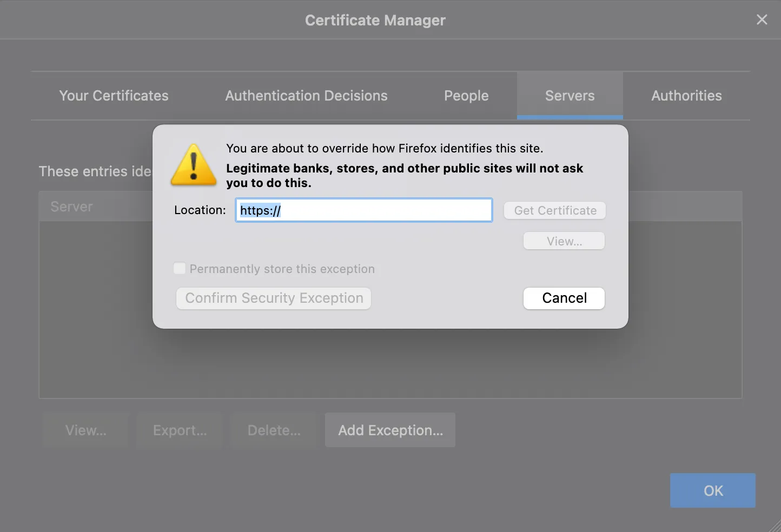Click the Delete… button
This screenshot has height=532, width=781.
[x=274, y=430]
